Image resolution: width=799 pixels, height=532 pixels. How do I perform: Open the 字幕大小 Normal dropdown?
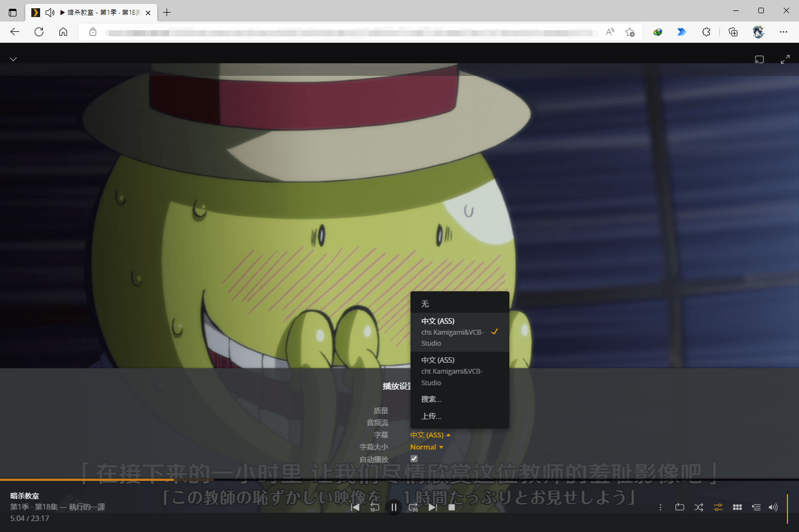click(x=426, y=446)
